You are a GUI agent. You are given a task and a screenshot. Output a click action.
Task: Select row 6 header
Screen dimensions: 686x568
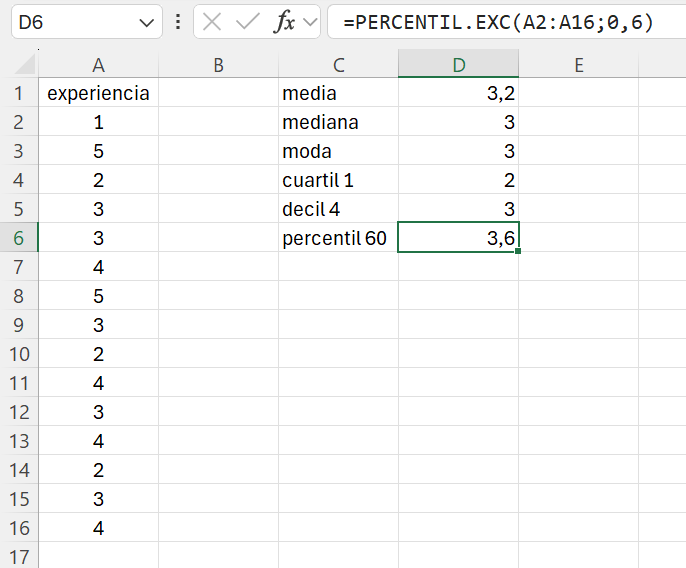pos(19,238)
